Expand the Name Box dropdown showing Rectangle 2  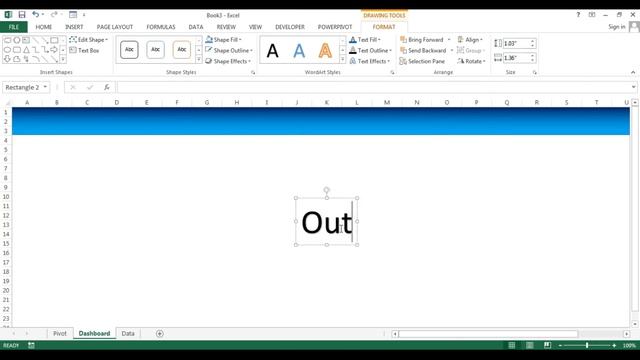point(45,87)
